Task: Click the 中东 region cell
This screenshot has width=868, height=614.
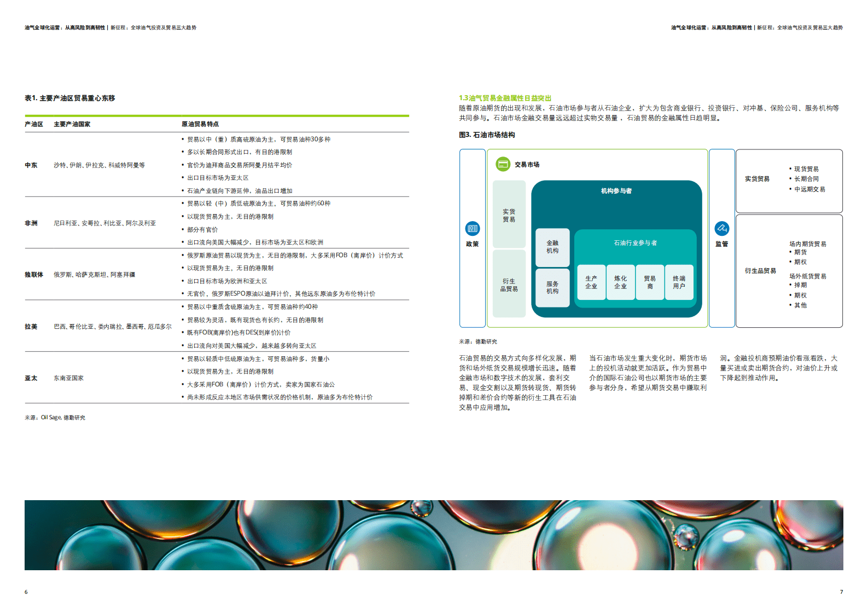Action: tap(31, 165)
